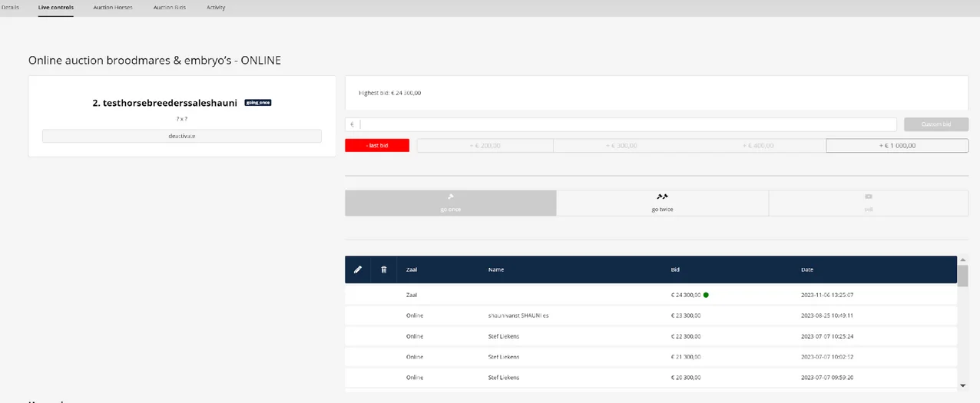The height and width of the screenshot is (403, 980).
Task: Select the € 24 300,00 bid cell
Action: point(685,295)
